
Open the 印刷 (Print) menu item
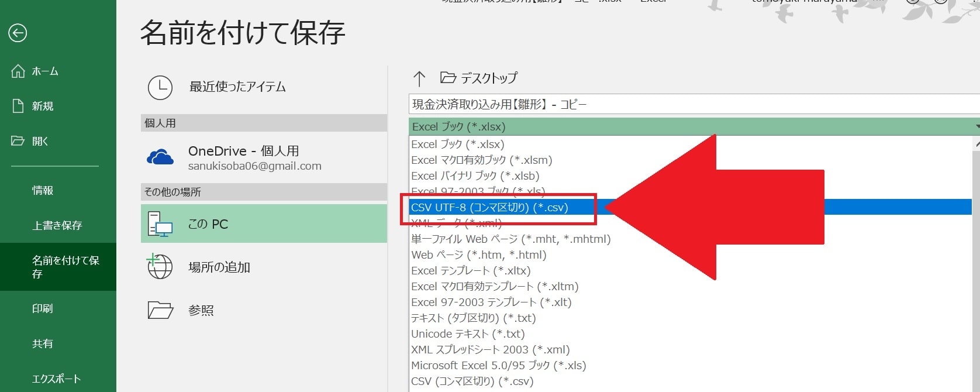[x=43, y=308]
